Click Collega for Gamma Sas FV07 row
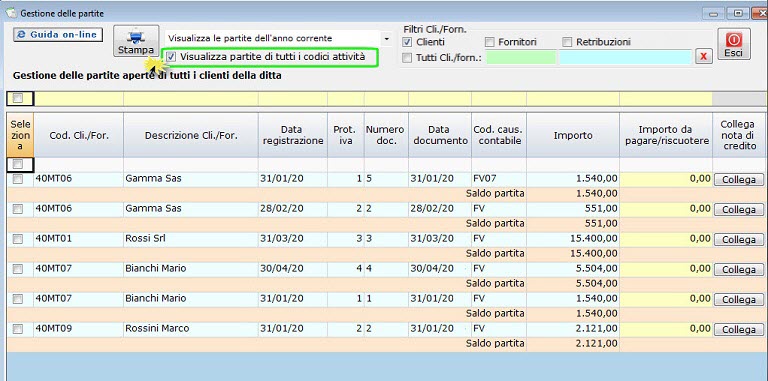This screenshot has width=768, height=381. 739,180
